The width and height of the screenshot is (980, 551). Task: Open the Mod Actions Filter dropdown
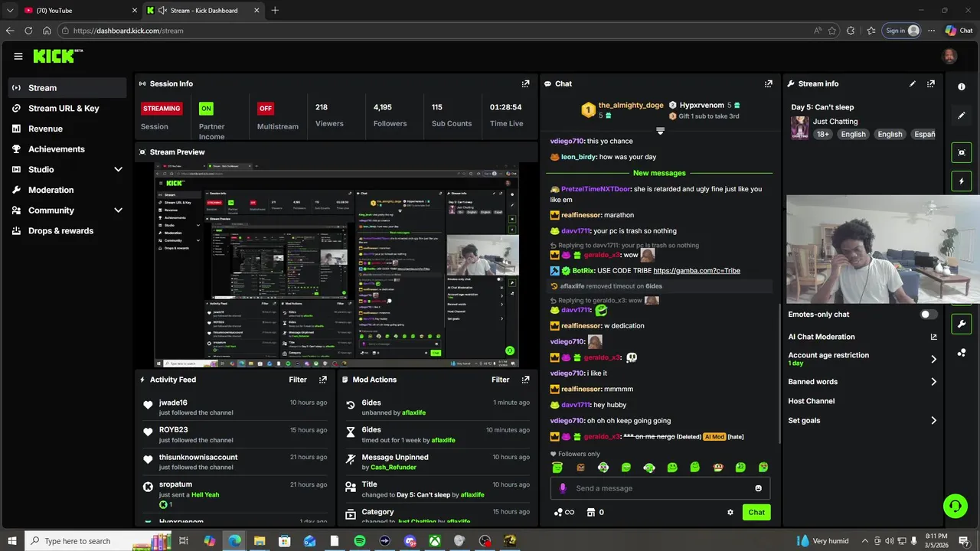click(501, 380)
